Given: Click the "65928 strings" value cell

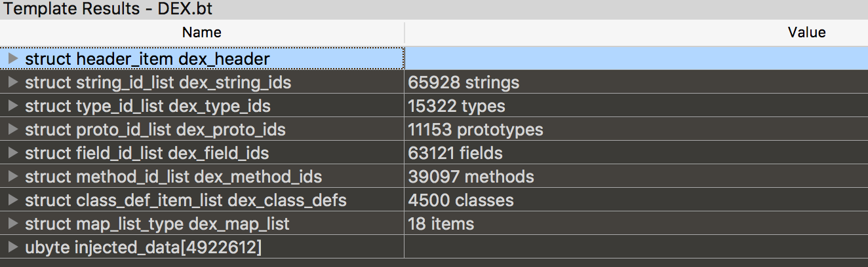Looking at the screenshot, I should point(464,82).
